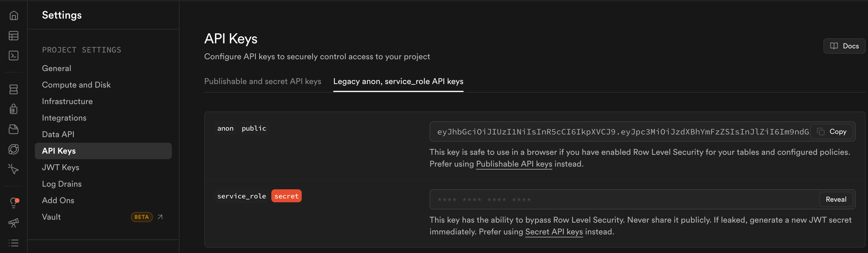The image size is (868, 253).
Task: Open the Database icon in sidebar
Action: [14, 89]
